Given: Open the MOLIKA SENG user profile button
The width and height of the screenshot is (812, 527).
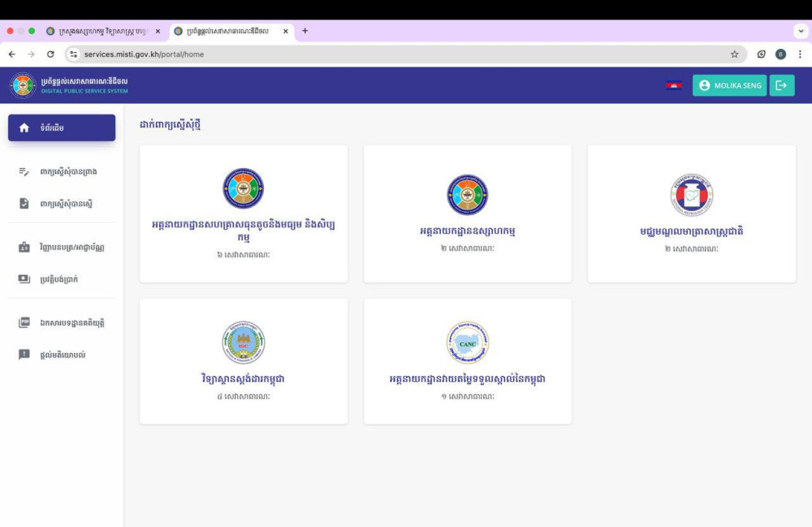Looking at the screenshot, I should coord(729,85).
